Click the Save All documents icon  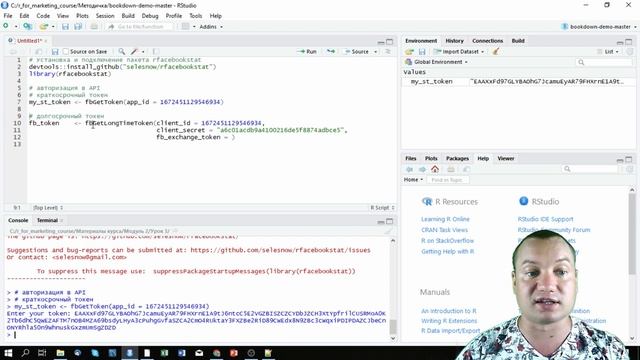[x=78, y=27]
